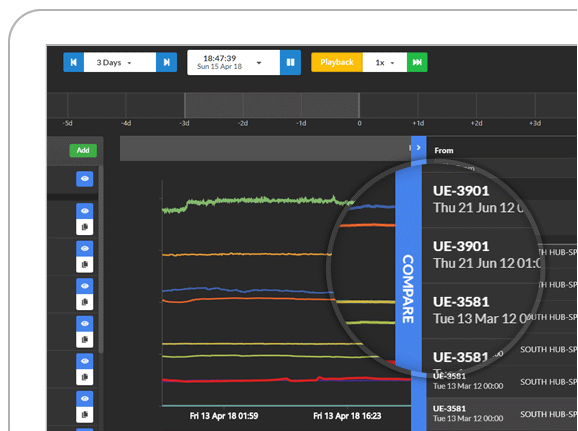578x431 pixels.
Task: Click the -2d marker on the timeline
Action: (x=243, y=123)
